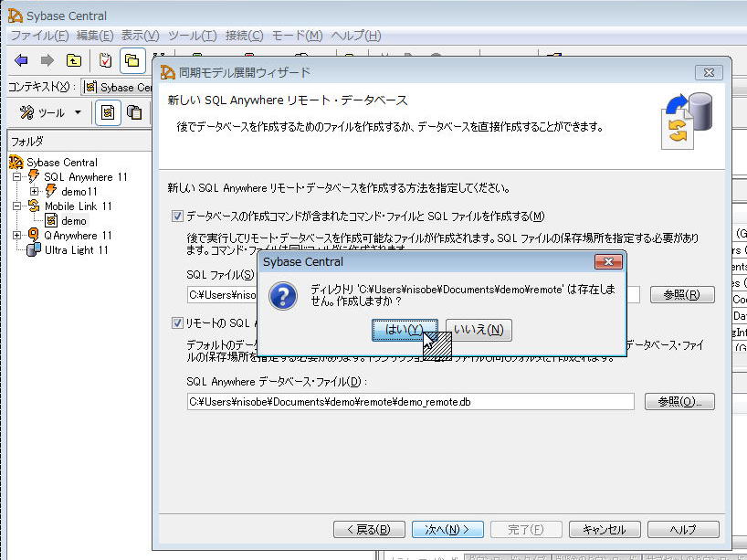Toggle the remote SQL Anywhere database checkbox
The height and width of the screenshot is (560, 747).
[177, 322]
